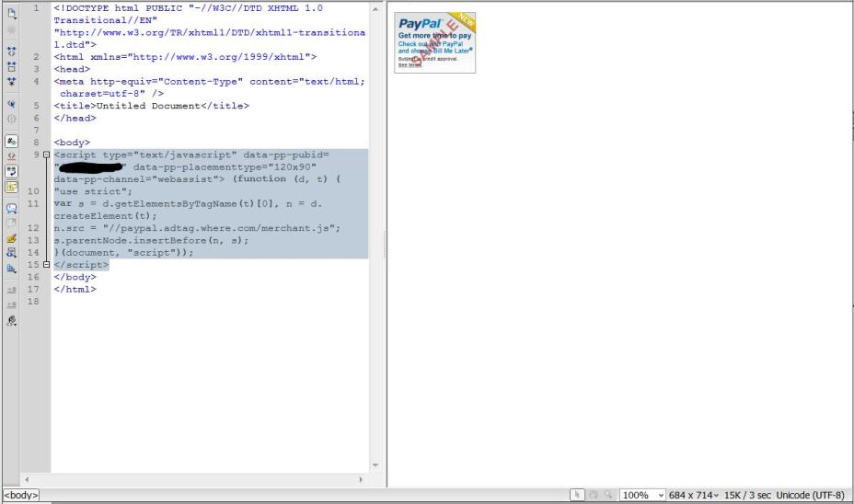The width and height of the screenshot is (854, 504).
Task: Click the "n.src" merchant.js code line
Action: pos(197,228)
